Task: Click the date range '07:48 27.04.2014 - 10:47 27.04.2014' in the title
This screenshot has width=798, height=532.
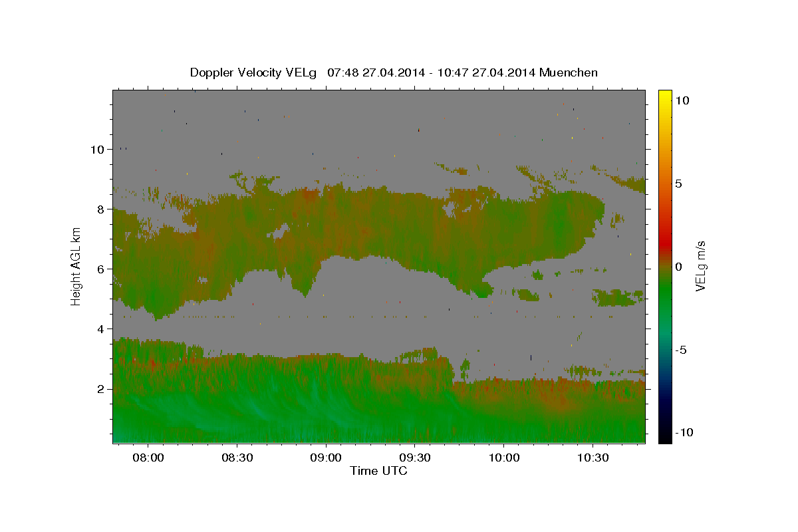Action: pos(432,72)
